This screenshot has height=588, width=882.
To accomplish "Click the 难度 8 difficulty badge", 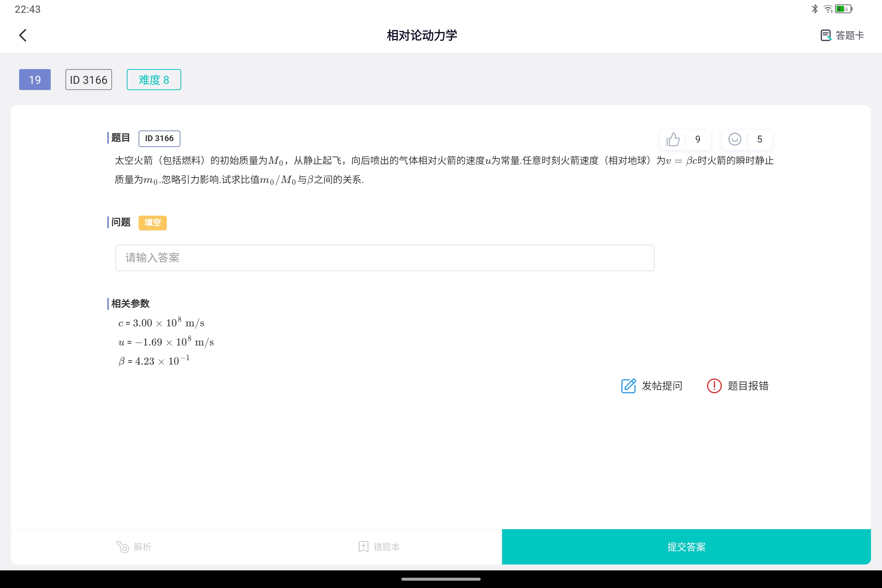I will 153,79.
